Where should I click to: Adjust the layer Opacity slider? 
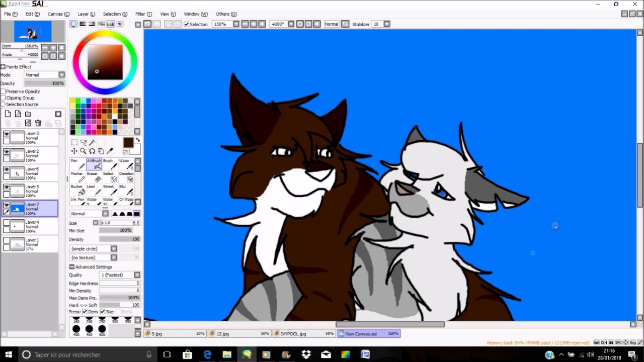tap(44, 83)
